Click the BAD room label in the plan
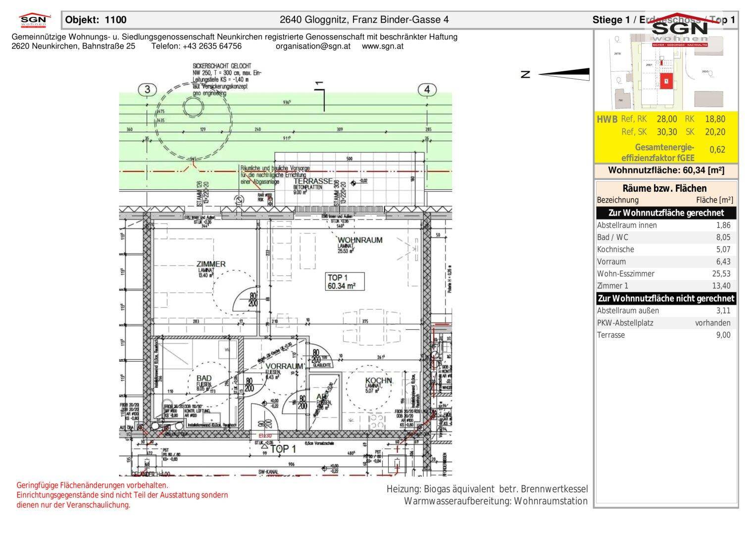The width and height of the screenshot is (756, 535). coord(204,379)
